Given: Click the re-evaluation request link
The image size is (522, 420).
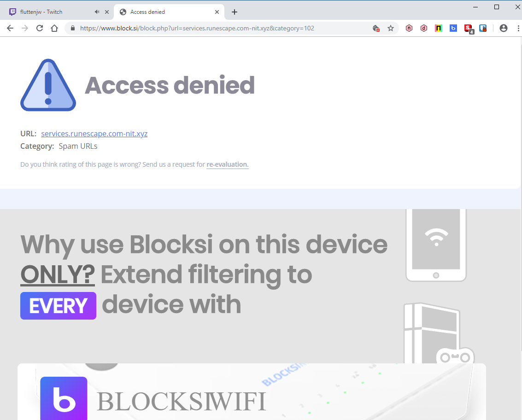Looking at the screenshot, I should 227,164.
